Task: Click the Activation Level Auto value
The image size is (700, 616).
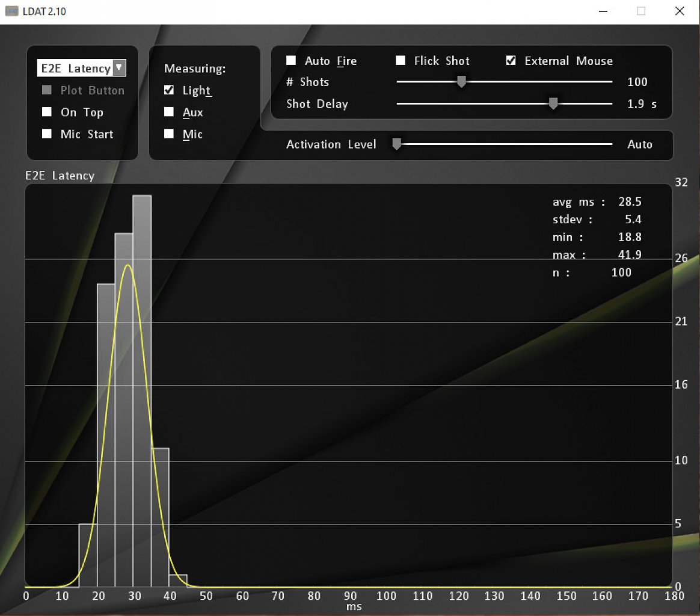Action: pyautogui.click(x=640, y=144)
